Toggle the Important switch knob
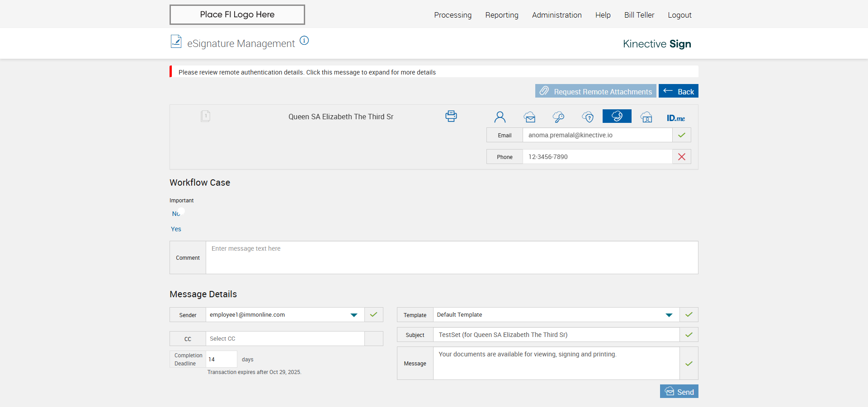This screenshot has width=868, height=407. (x=181, y=211)
